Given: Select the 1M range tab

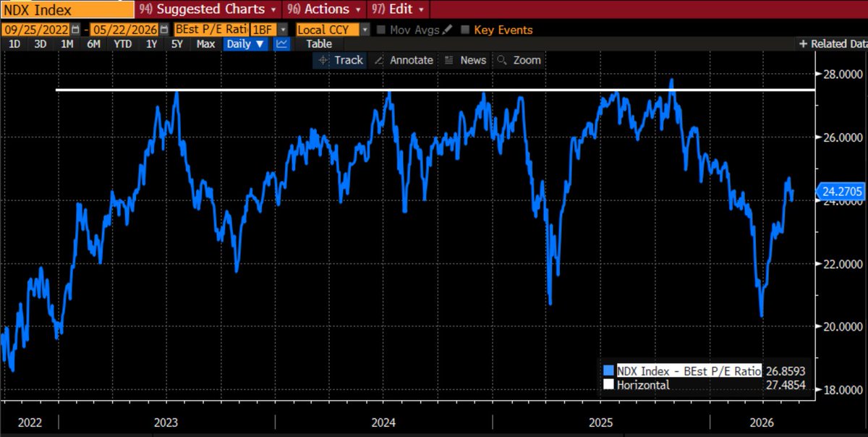Looking at the screenshot, I should tap(67, 44).
